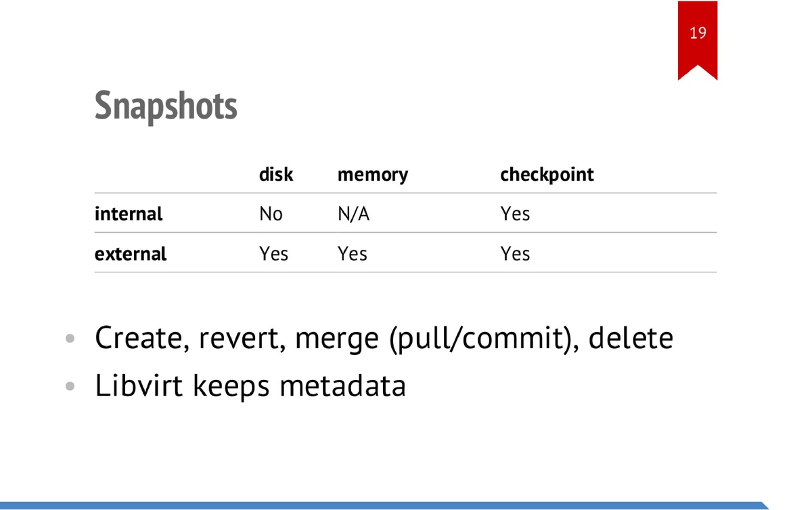Click the red bookmark page number 19

(698, 33)
